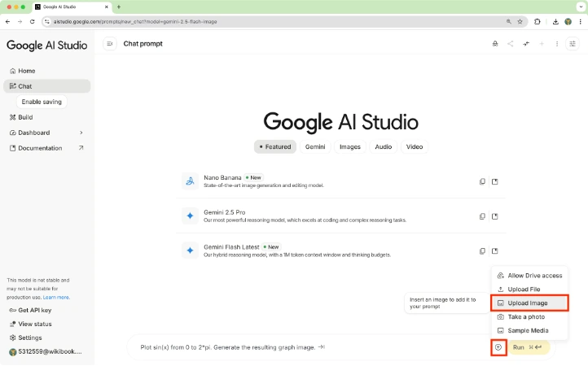The width and height of the screenshot is (588, 366).
Task: Choose Allow Drive access menu item
Action: pyautogui.click(x=529, y=276)
